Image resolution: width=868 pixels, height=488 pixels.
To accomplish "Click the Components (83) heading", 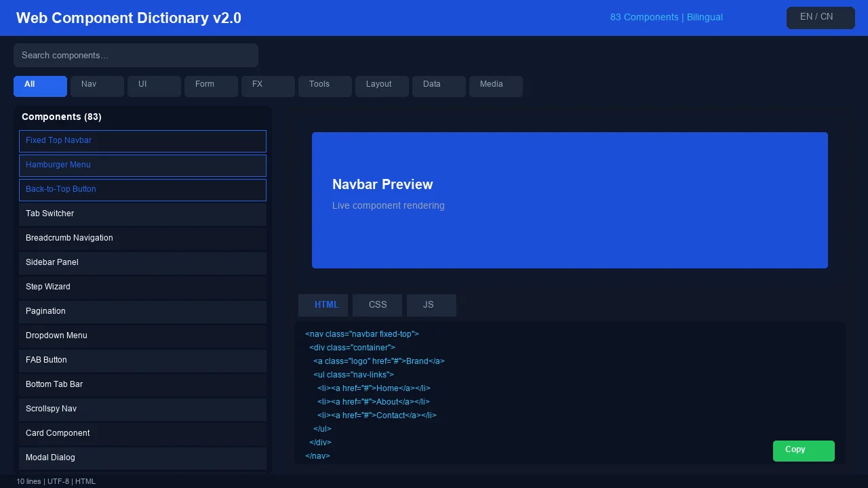I will point(62,117).
